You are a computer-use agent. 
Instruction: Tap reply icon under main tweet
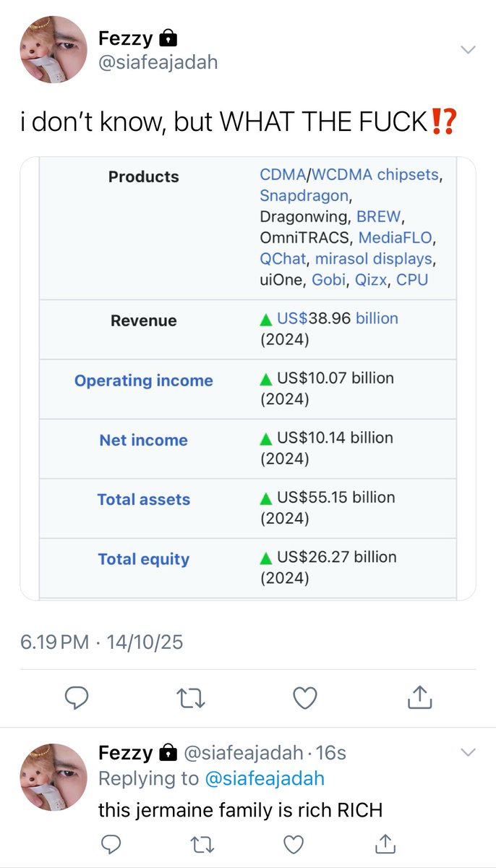click(77, 697)
